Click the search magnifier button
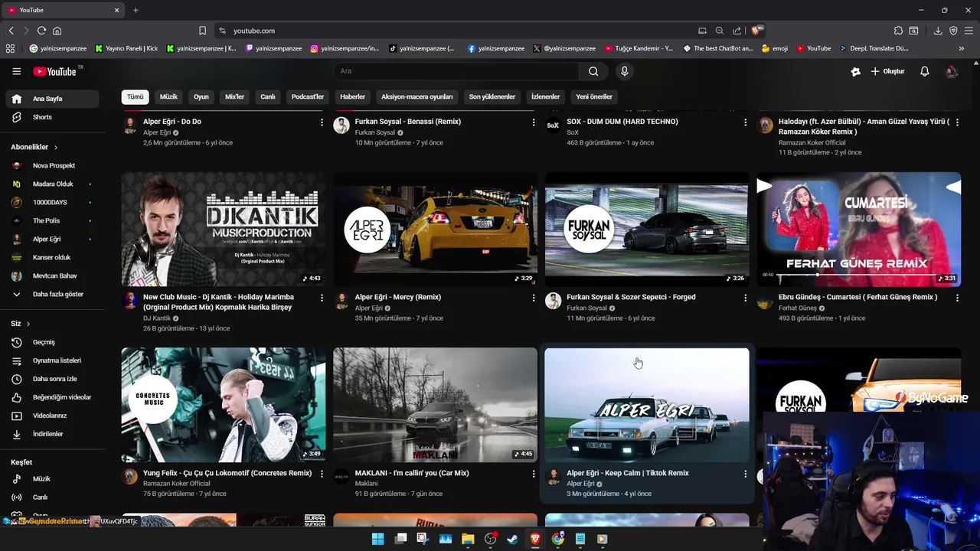Screen dimensions: 980x551 tap(593, 71)
